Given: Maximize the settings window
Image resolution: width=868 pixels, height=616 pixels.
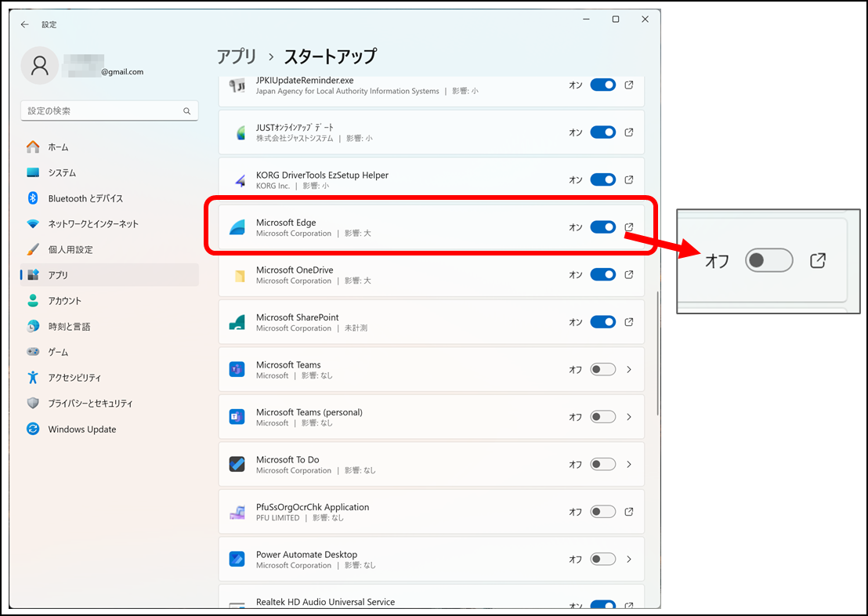Looking at the screenshot, I should coord(616,20).
